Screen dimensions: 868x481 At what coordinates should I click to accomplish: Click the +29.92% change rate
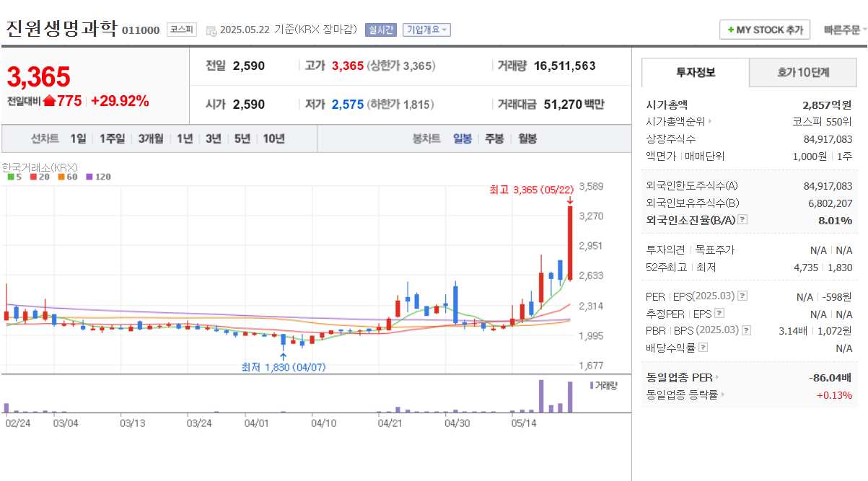click(120, 101)
